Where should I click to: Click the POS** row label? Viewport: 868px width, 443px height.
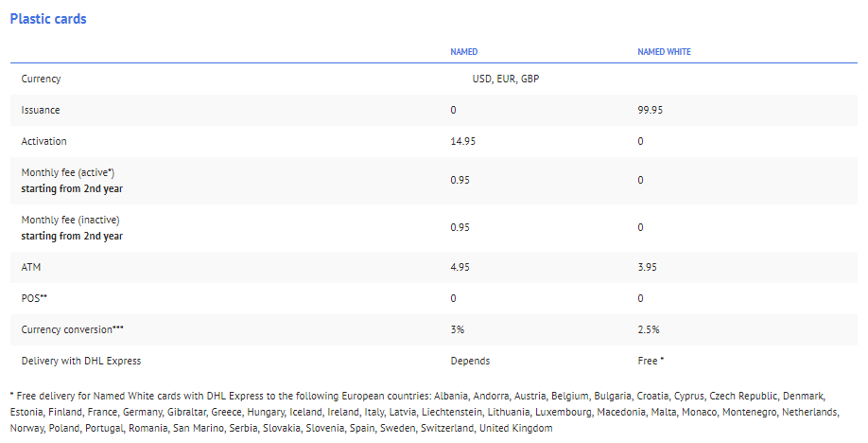(x=34, y=298)
